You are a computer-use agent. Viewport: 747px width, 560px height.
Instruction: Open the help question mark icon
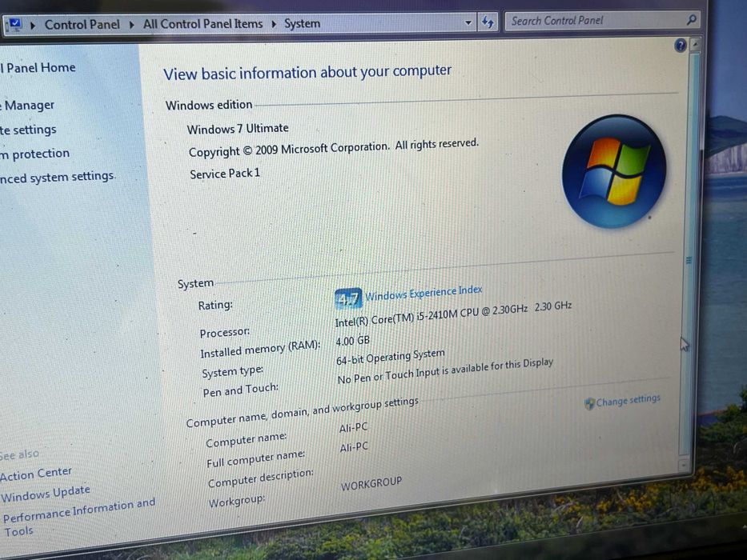[681, 46]
